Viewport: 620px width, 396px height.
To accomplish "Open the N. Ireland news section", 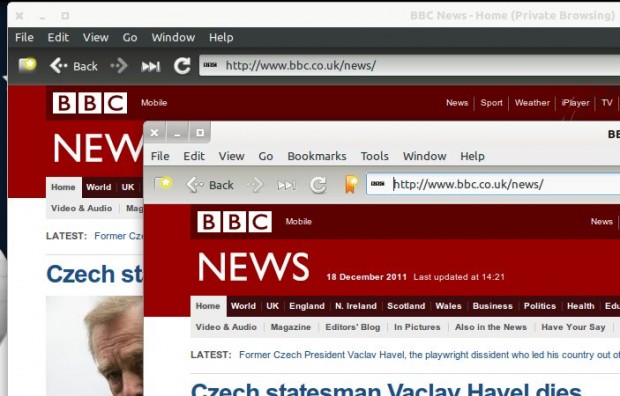I will coord(356,306).
